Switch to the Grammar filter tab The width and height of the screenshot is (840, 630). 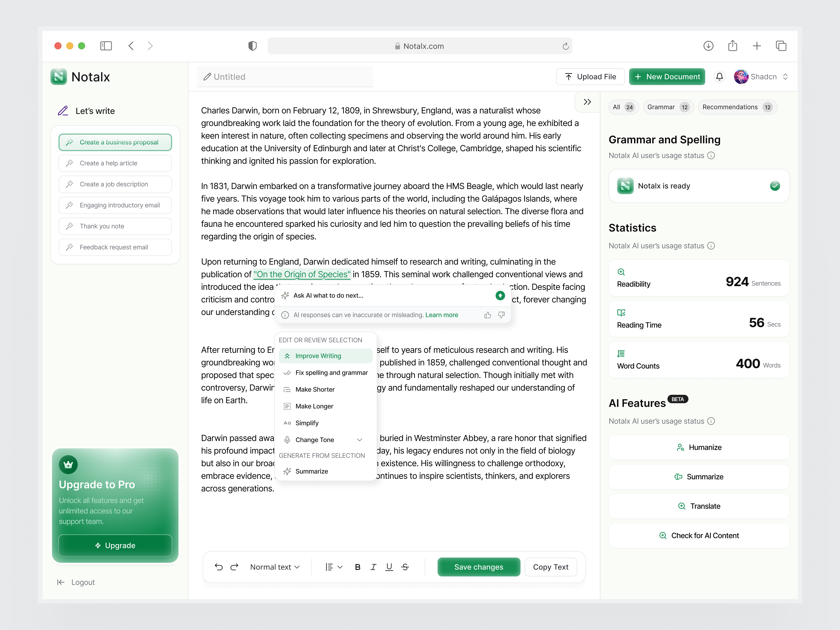click(668, 107)
